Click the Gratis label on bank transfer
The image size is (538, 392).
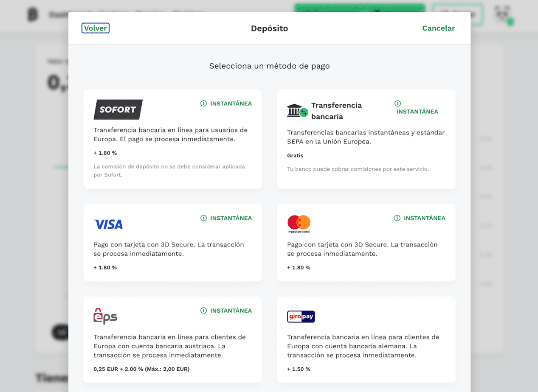tap(295, 156)
